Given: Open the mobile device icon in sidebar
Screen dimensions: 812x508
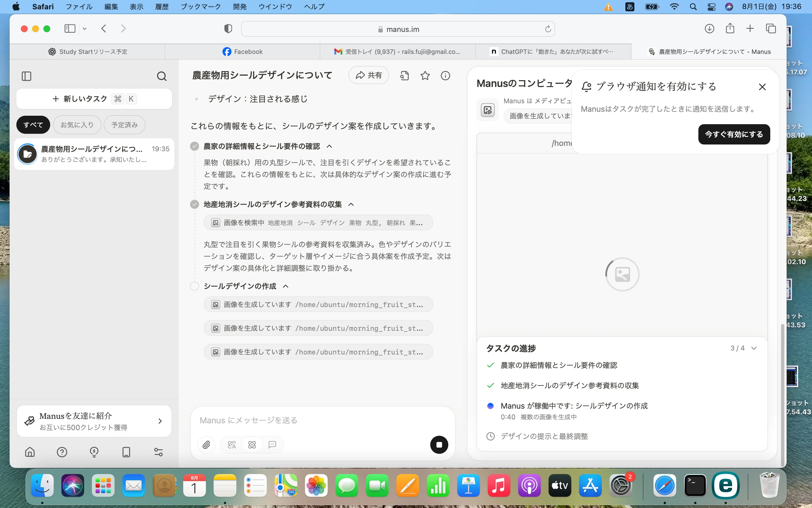Looking at the screenshot, I should coord(126,452).
